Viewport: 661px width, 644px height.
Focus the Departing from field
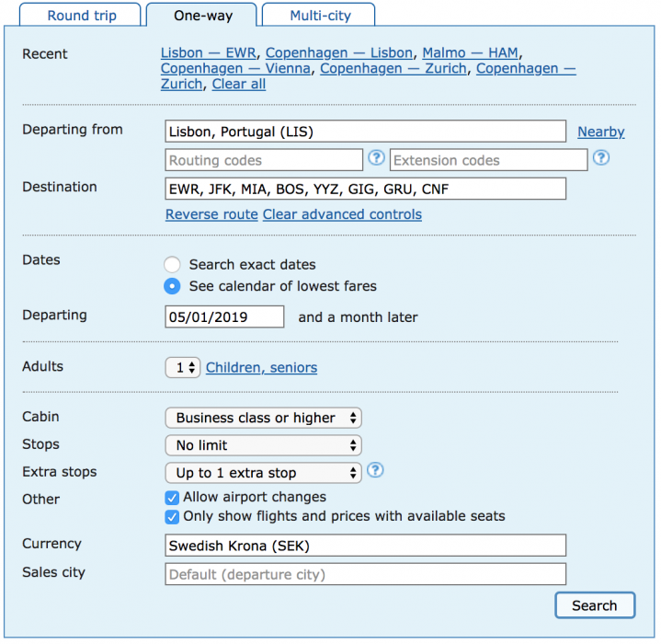click(x=366, y=132)
